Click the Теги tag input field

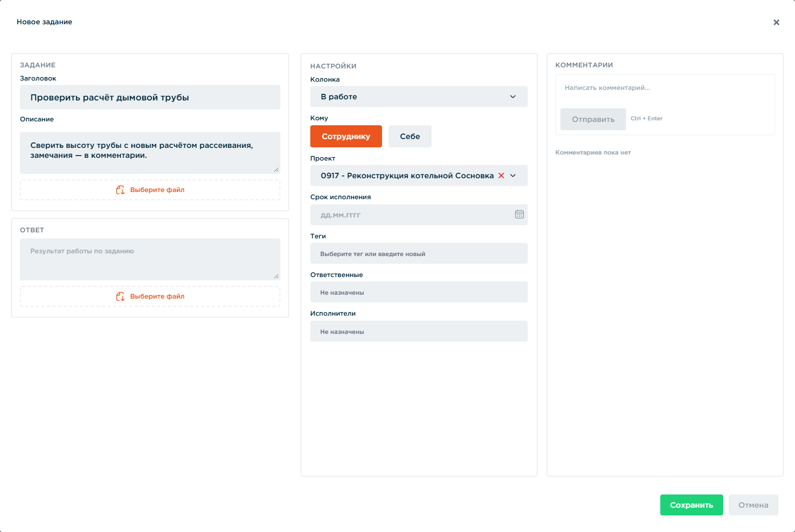click(x=419, y=253)
